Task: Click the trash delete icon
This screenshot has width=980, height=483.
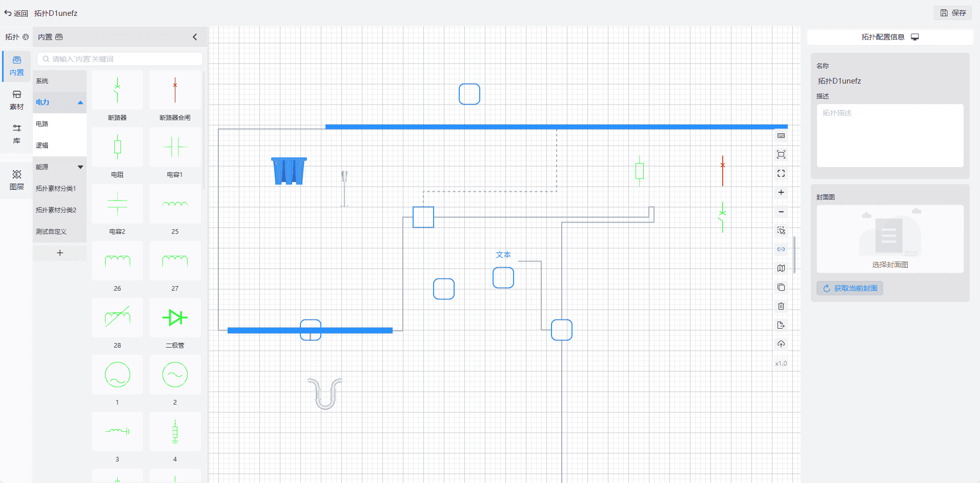Action: click(x=781, y=306)
